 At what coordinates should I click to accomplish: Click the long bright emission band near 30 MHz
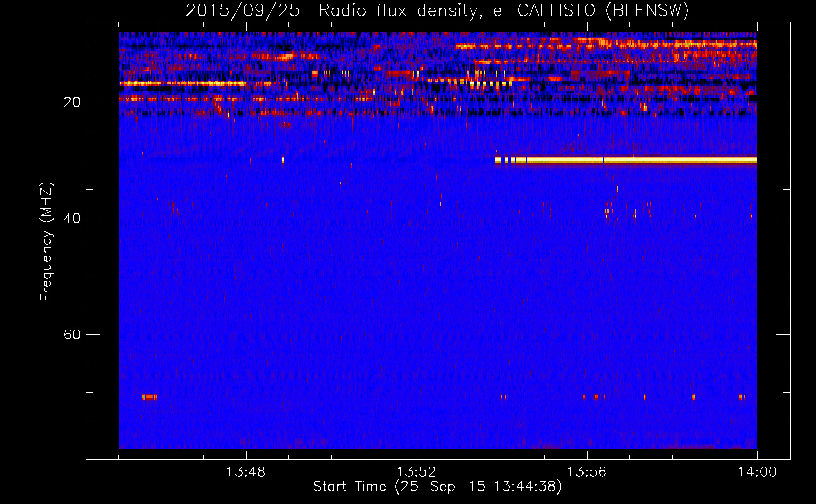coord(626,160)
